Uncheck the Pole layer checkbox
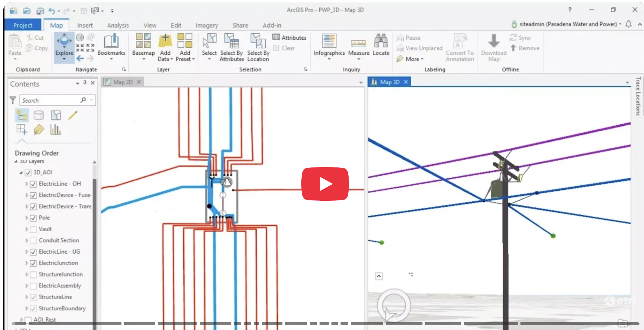Image resolution: width=644 pixels, height=330 pixels. (33, 218)
